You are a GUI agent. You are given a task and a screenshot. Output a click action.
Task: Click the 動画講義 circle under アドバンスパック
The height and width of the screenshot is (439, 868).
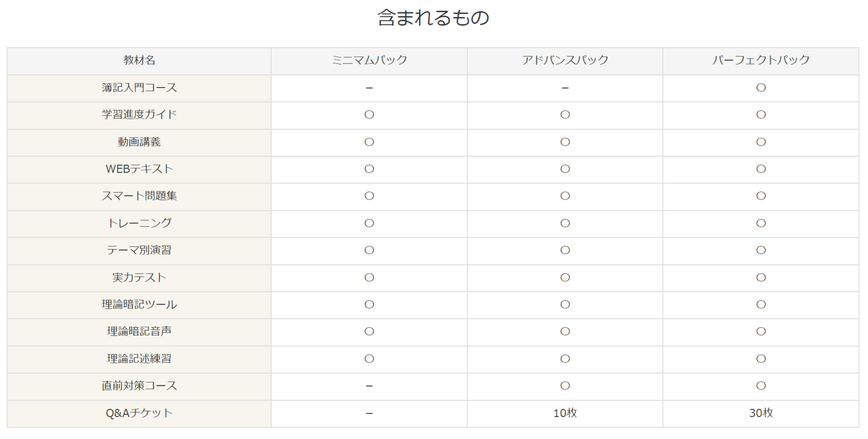(x=565, y=142)
